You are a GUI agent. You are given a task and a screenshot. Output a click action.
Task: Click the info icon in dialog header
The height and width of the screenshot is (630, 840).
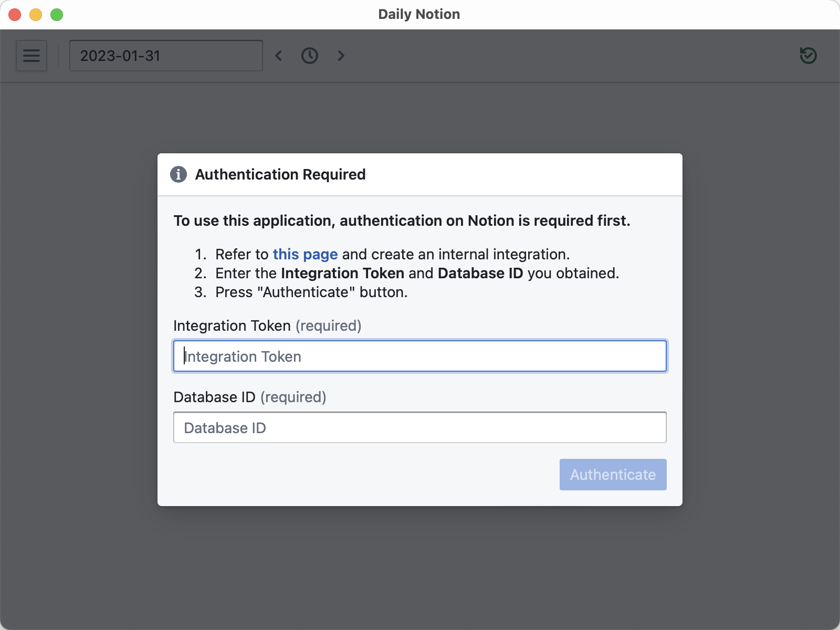point(178,174)
